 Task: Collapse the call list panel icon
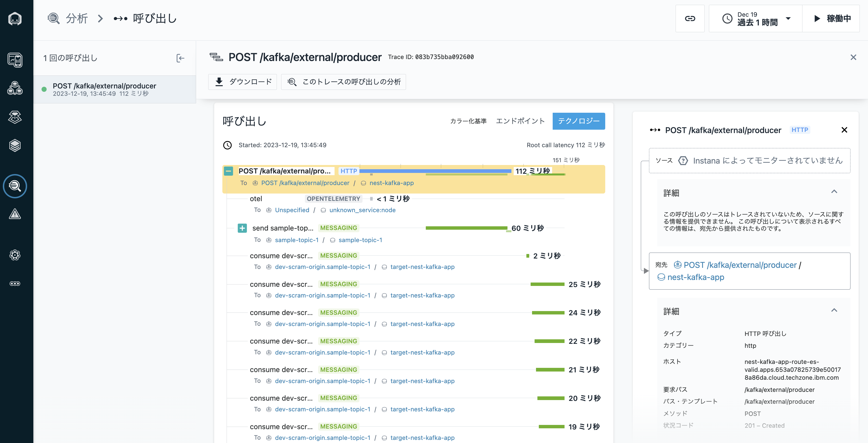180,58
